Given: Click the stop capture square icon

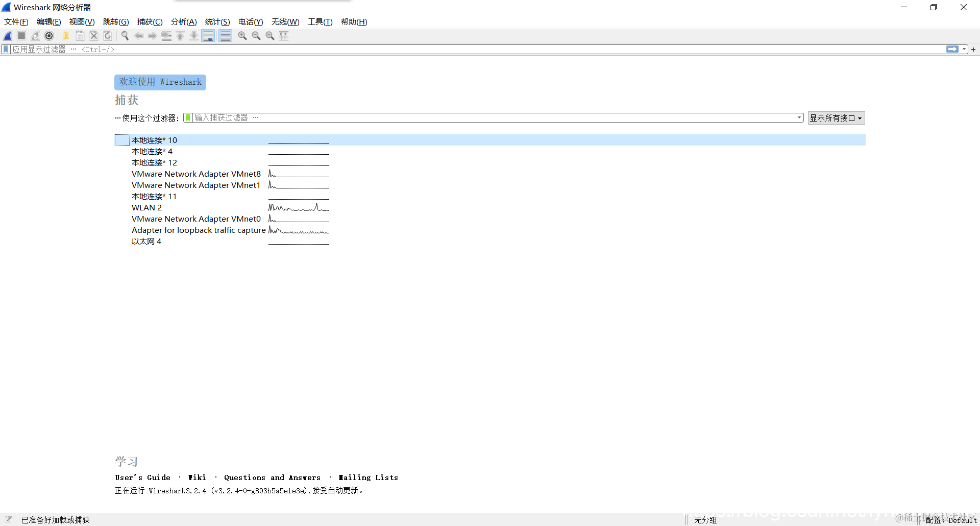Looking at the screenshot, I should click(x=21, y=36).
